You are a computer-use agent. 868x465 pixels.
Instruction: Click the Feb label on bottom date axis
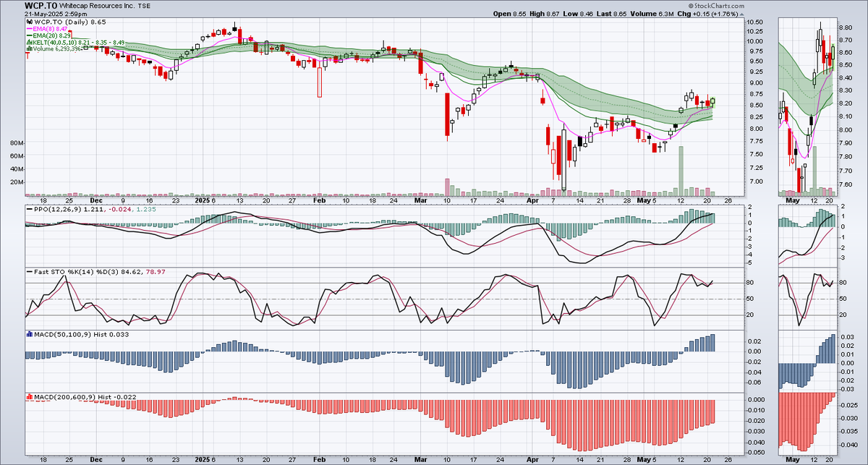[319, 458]
